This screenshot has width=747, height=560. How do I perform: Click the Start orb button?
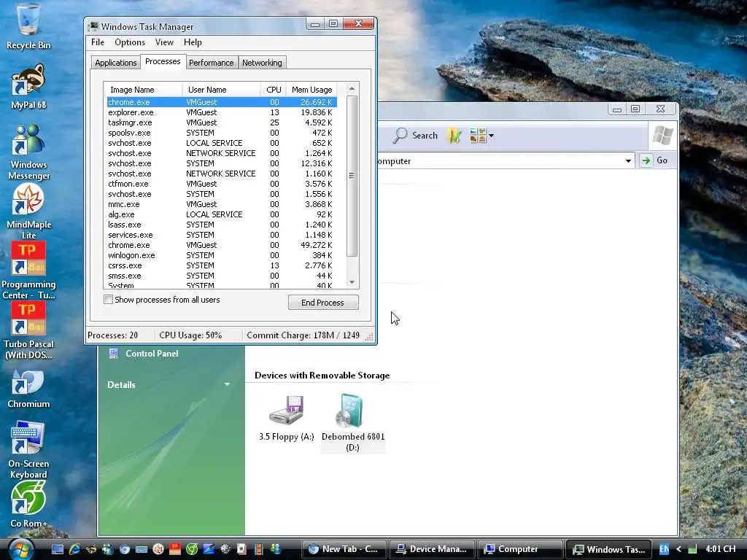pos(21,549)
